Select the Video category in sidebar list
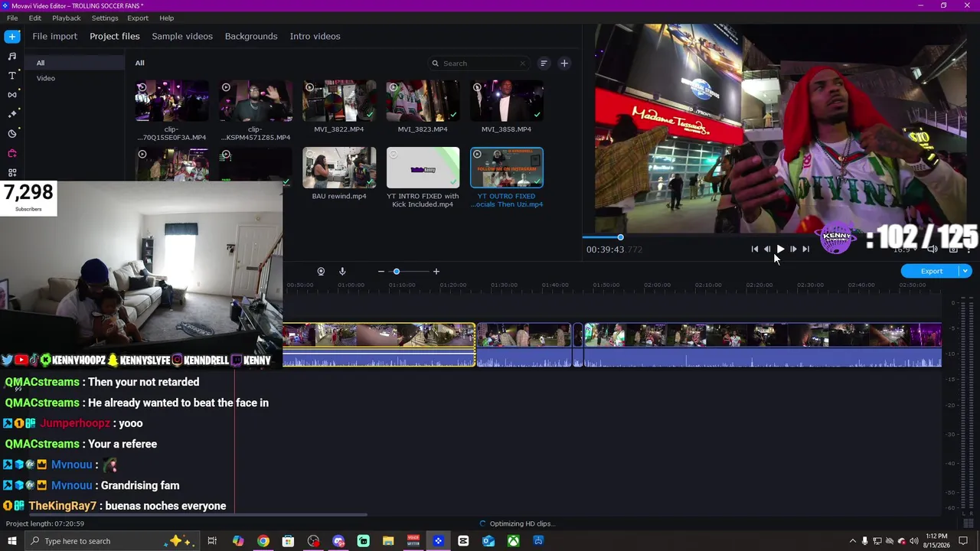 coord(74,78)
